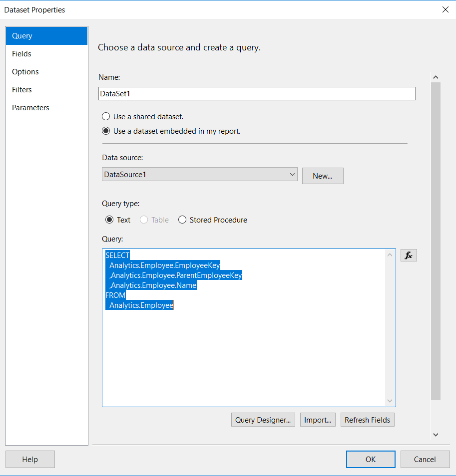Click query box scroll up arrow
The height and width of the screenshot is (476, 456).
(390, 255)
